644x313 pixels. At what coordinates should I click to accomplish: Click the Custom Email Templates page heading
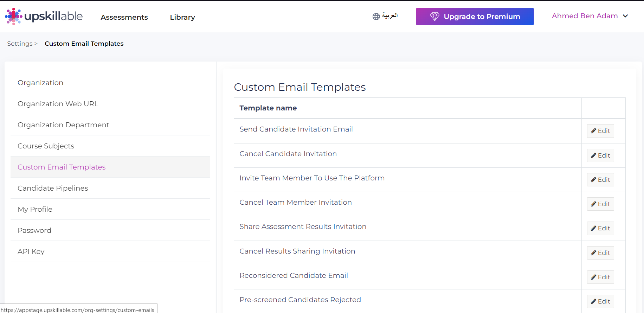(300, 87)
